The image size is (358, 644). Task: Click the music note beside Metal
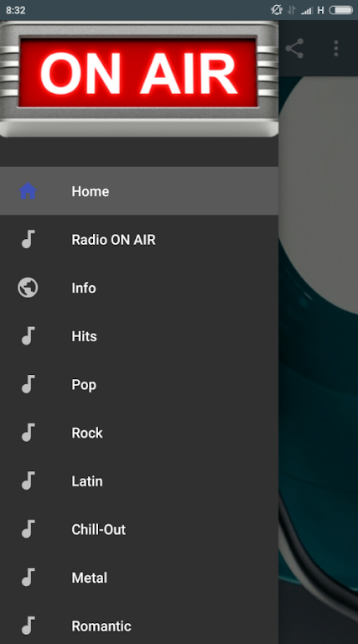(28, 578)
